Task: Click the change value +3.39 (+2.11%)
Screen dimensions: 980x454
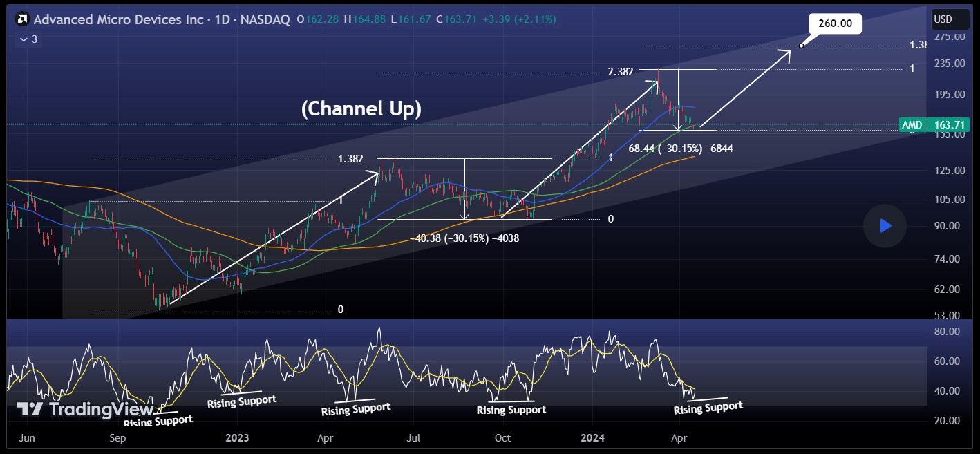Action: coord(518,19)
